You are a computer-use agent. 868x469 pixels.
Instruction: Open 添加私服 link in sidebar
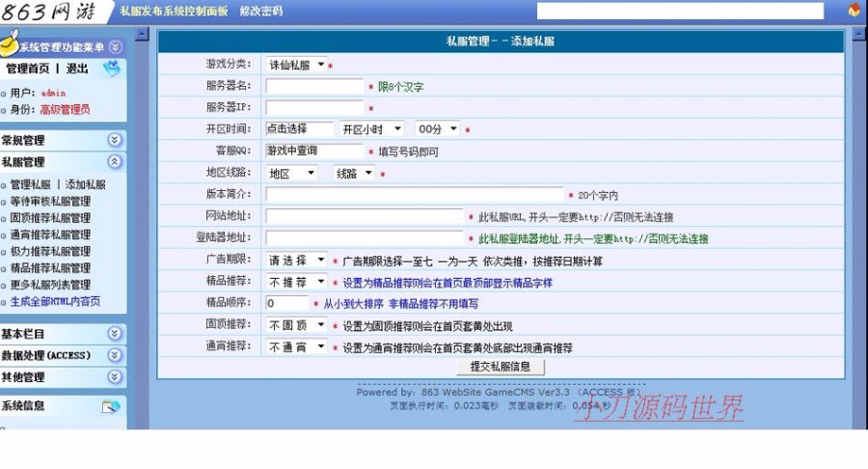[85, 184]
